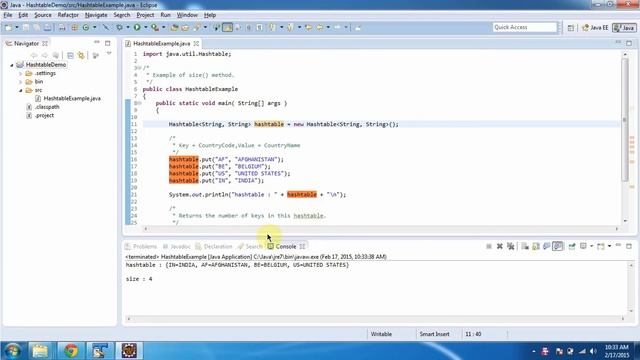Select the Navigator view tab
Viewport: 640px width, 360px height.
(26, 43)
